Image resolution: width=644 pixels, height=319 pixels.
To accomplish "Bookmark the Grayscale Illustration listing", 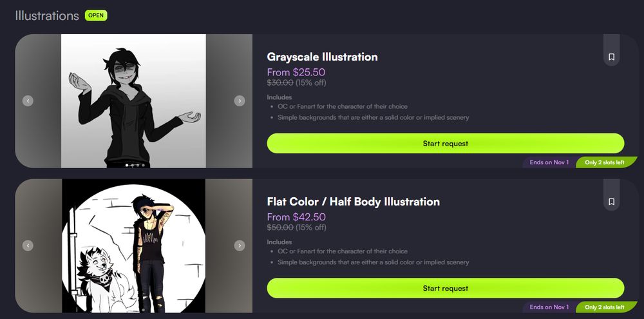I will coord(611,57).
